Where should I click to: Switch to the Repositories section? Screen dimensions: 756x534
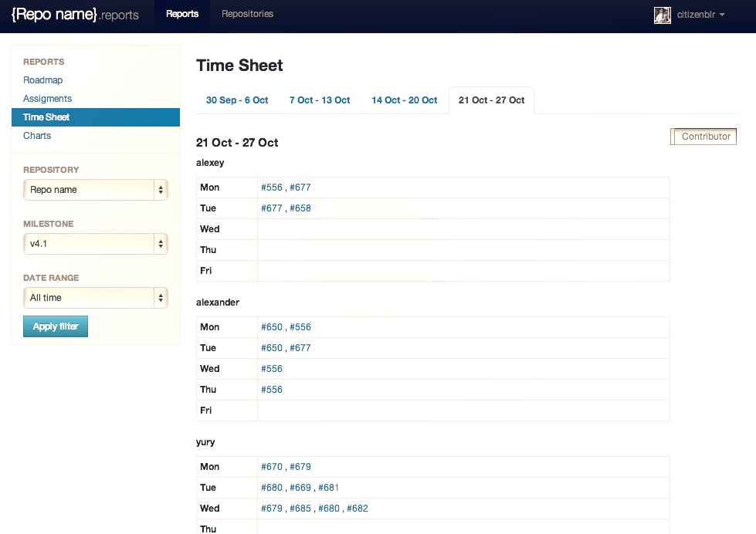coord(247,14)
